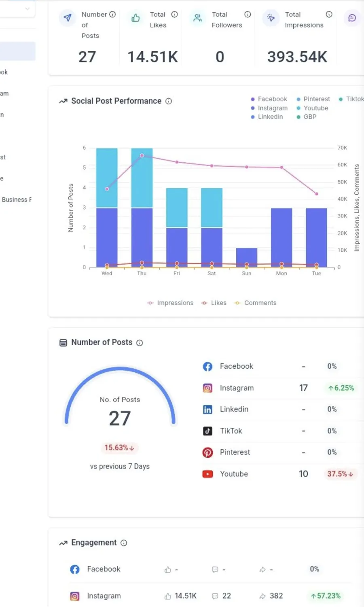Toggle Comments line in bottom legend
This screenshot has height=607, width=364.
tap(256, 303)
